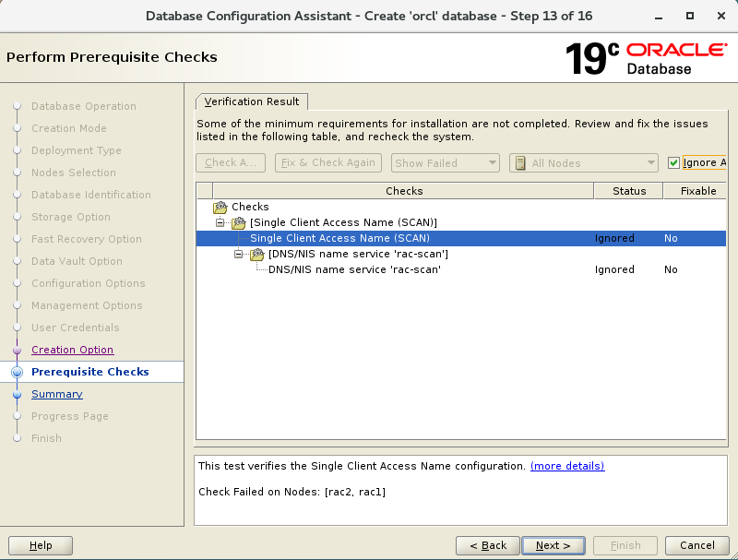Click the Status column header

click(x=628, y=191)
